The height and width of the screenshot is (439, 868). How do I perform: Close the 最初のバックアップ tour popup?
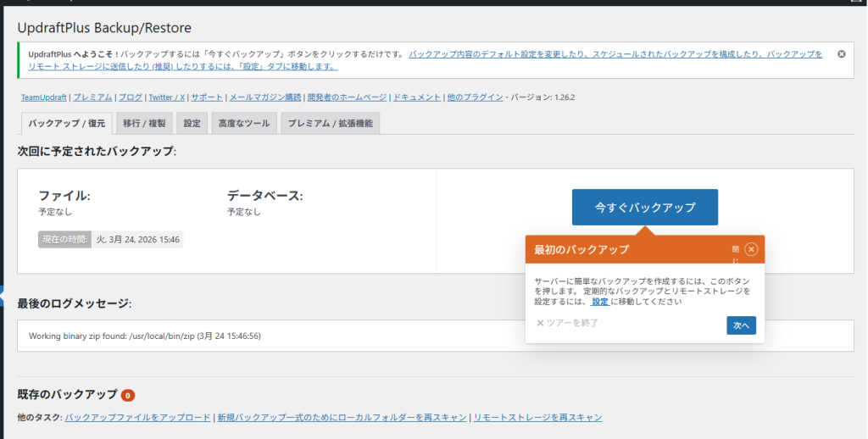click(751, 249)
